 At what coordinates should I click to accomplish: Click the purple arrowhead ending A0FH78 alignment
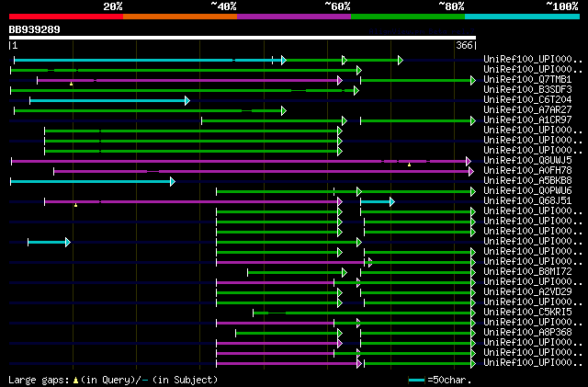pos(471,172)
